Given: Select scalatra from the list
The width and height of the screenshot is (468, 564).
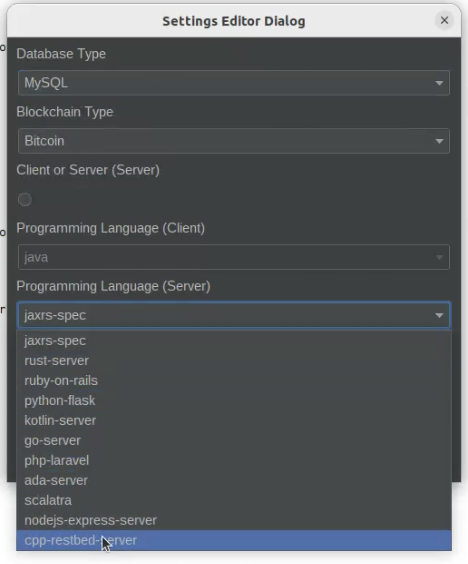Looking at the screenshot, I should pyautogui.click(x=233, y=500).
